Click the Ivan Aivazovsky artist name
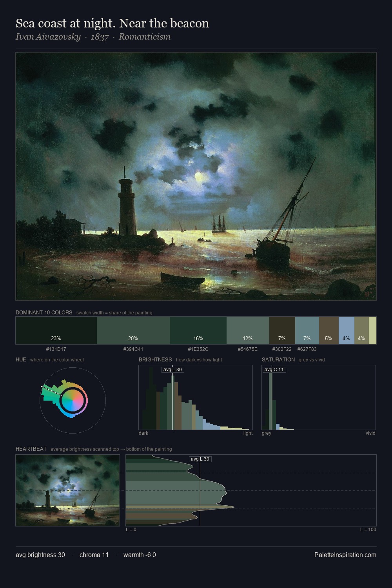This screenshot has width=392, height=588. [48, 36]
